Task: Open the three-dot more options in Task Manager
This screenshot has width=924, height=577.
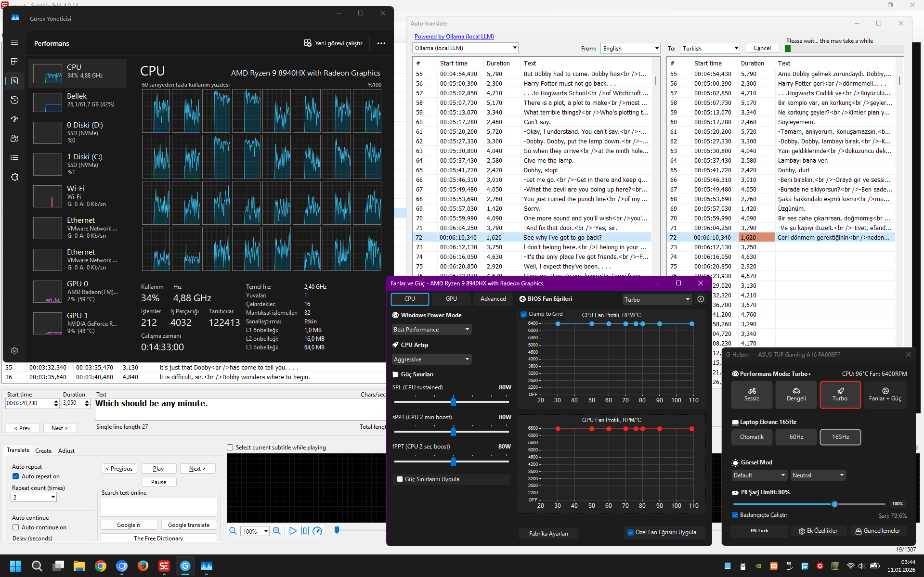Action: pyautogui.click(x=381, y=43)
